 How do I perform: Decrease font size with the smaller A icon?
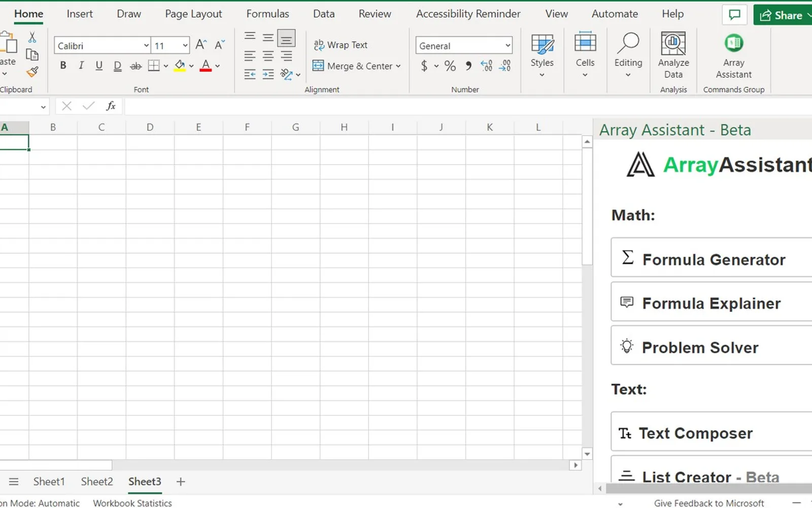(219, 45)
